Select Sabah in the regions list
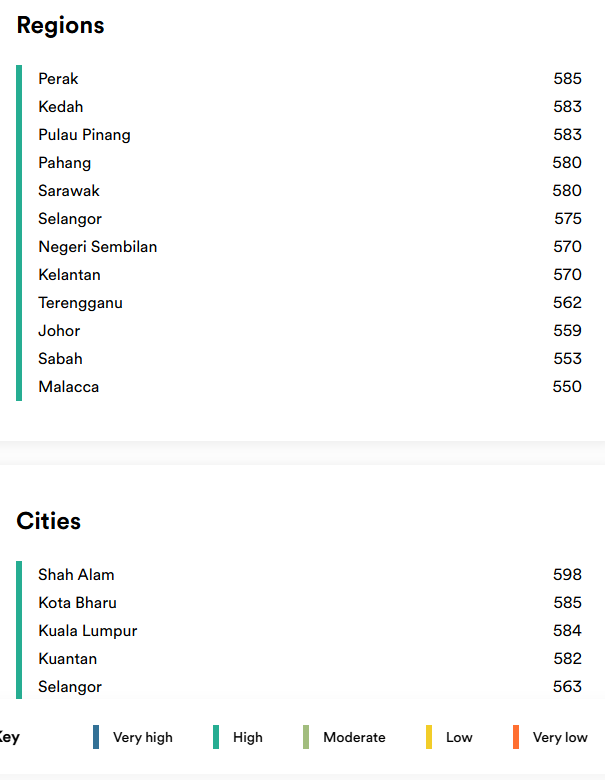This screenshot has height=780, width=605. click(x=60, y=359)
